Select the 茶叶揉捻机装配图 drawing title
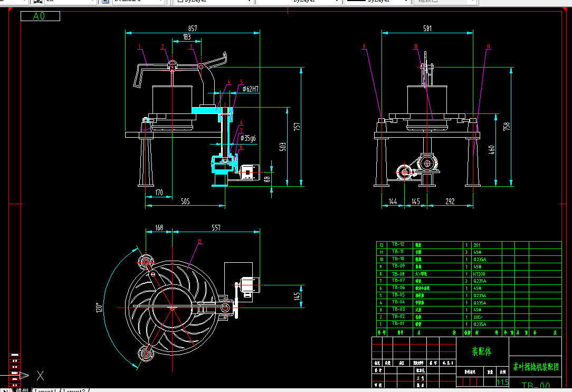The width and height of the screenshot is (572, 392). (536, 367)
